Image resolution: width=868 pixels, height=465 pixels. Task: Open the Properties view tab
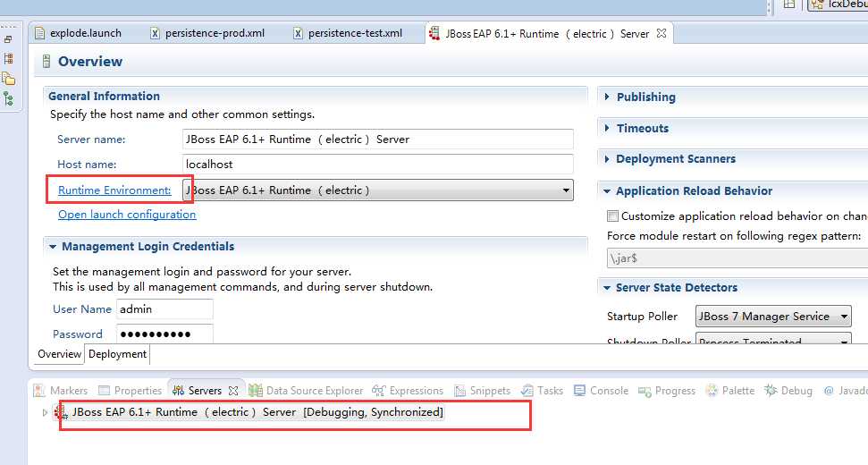click(131, 391)
